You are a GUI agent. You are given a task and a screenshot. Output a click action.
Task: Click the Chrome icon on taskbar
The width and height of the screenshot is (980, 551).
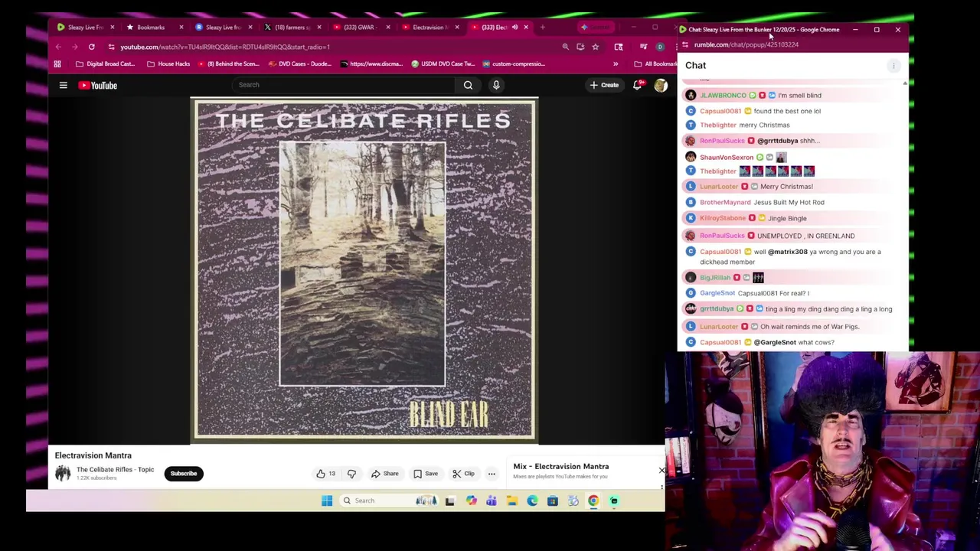(x=593, y=500)
